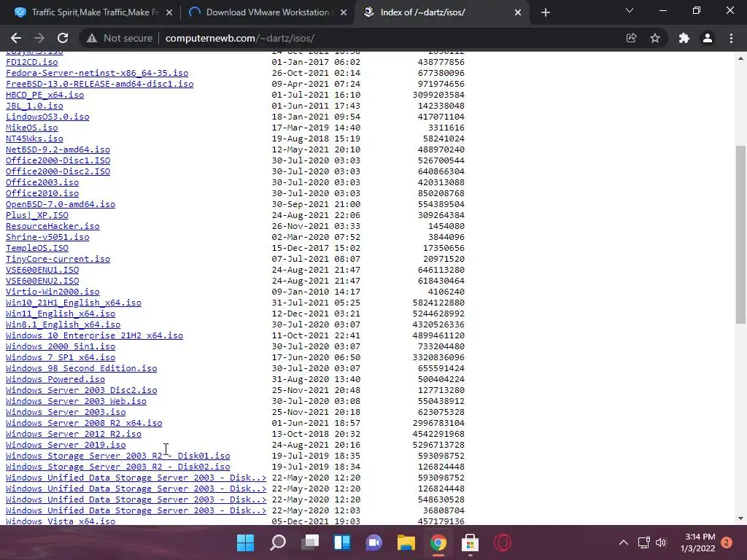Viewport: 747px width, 560px height.
Task: Click the Plus!_XP.ISO link
Action: point(37,215)
